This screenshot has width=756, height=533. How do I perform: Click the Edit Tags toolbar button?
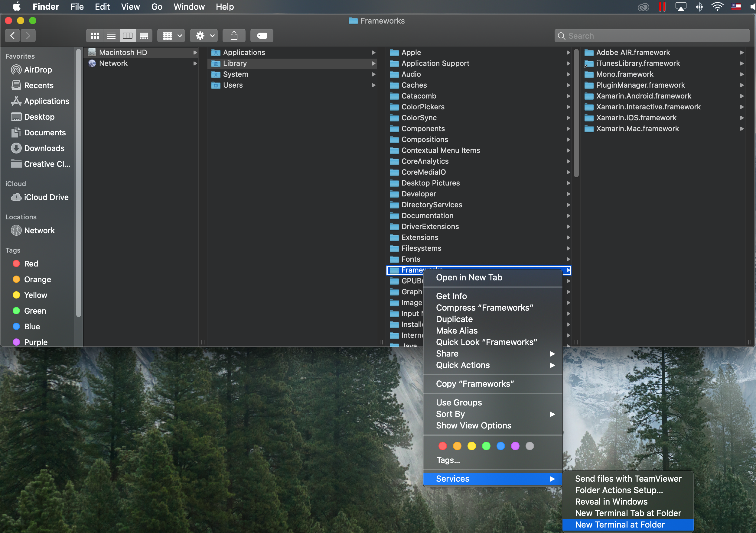point(262,36)
